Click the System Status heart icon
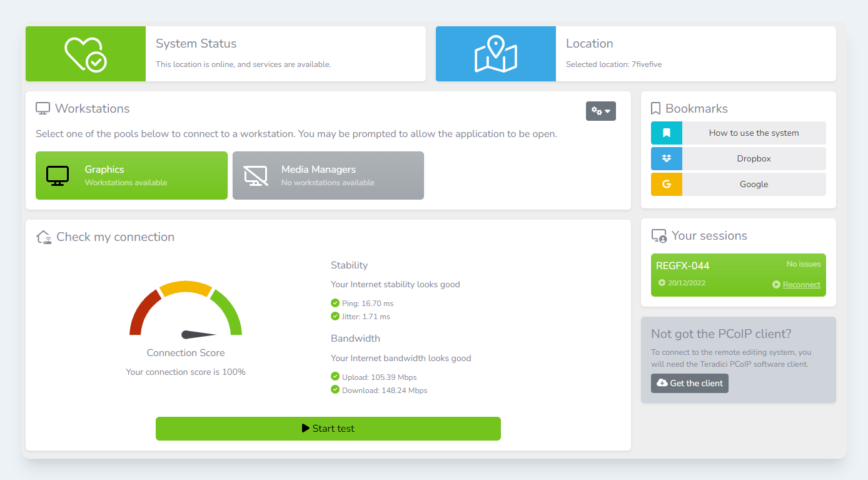868x480 pixels. pyautogui.click(x=86, y=54)
